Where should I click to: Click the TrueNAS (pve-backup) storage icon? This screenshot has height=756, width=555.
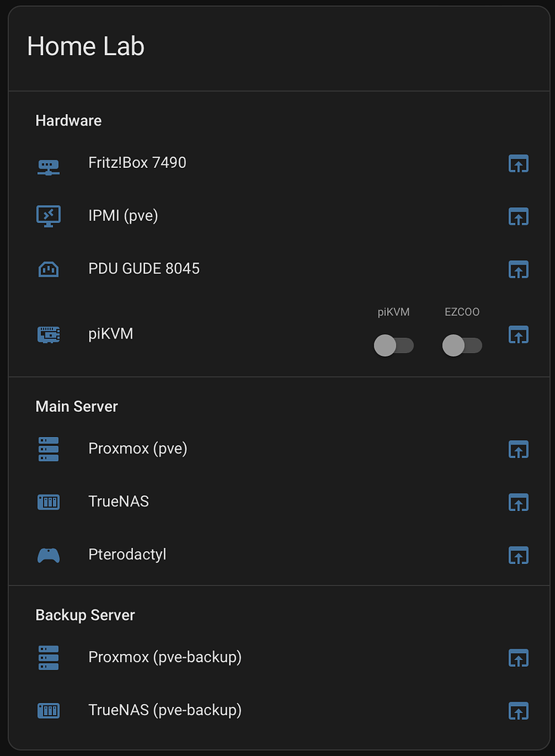(x=48, y=711)
